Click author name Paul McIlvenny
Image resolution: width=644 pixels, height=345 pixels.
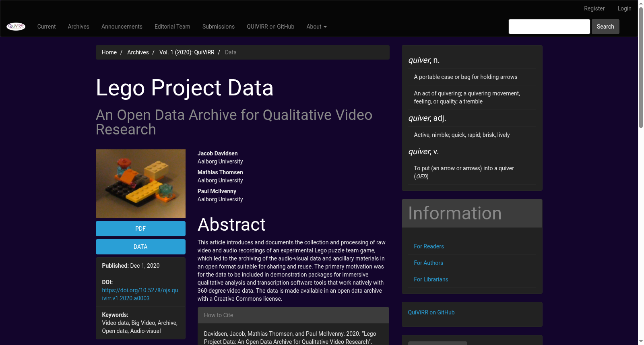217,191
